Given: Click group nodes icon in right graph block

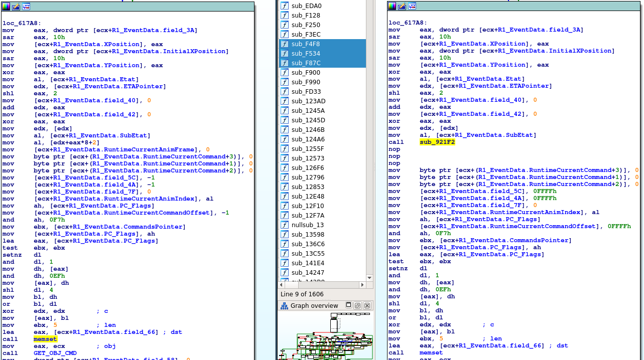Looking at the screenshot, I should click(412, 7).
